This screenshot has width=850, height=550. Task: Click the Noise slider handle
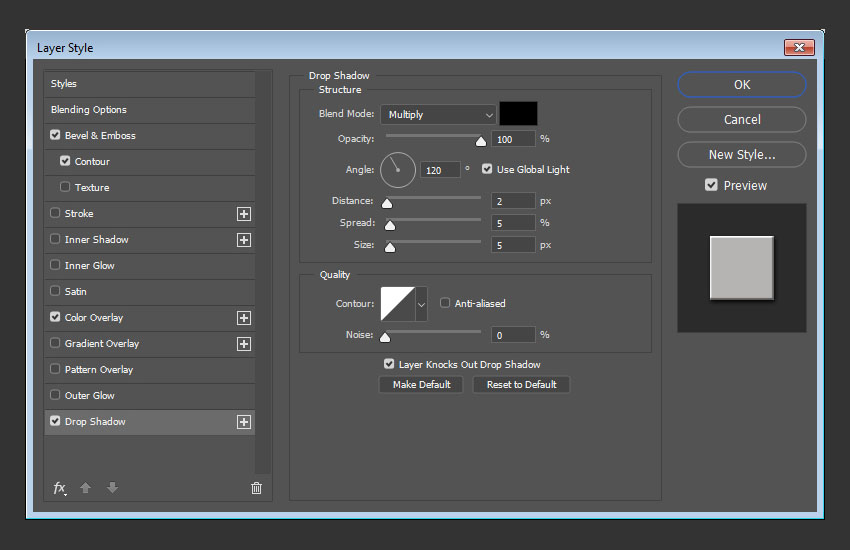point(385,337)
